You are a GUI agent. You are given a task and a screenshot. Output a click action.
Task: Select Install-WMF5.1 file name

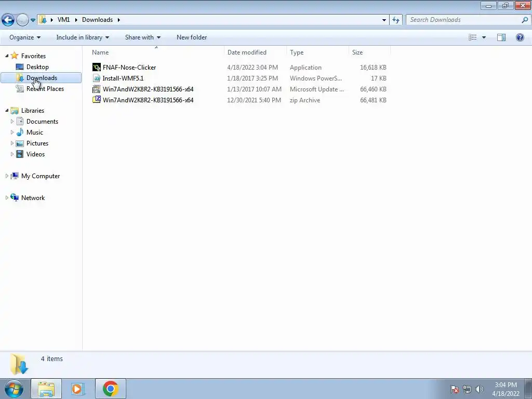click(123, 78)
